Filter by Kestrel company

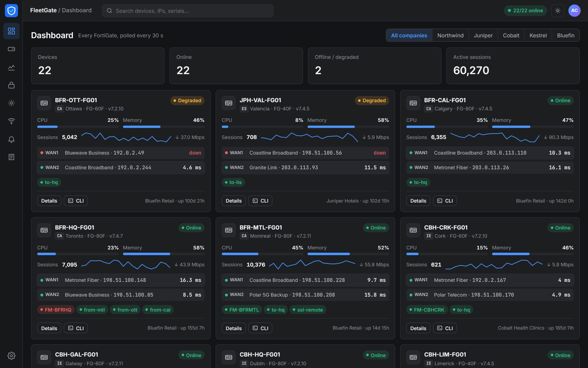coord(538,35)
